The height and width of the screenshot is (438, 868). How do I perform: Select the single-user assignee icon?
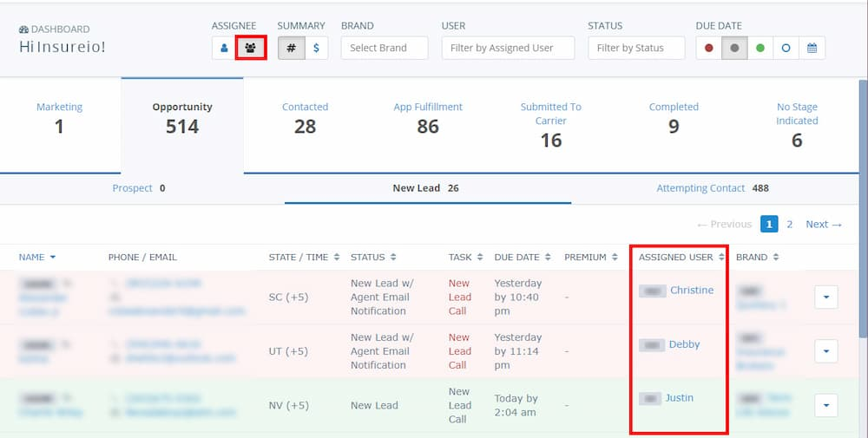pyautogui.click(x=224, y=48)
